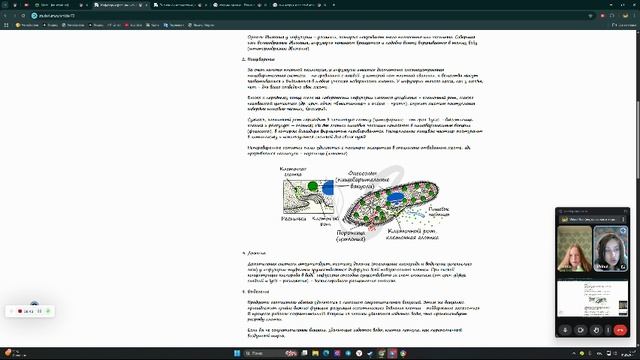Open more options next to raise hand

(608, 330)
